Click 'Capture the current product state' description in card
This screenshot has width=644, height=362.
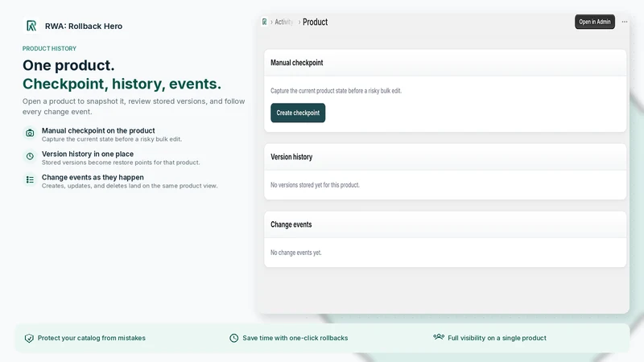click(x=336, y=91)
